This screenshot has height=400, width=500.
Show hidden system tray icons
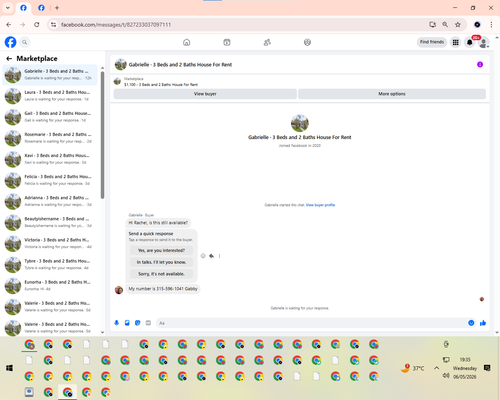(437, 368)
